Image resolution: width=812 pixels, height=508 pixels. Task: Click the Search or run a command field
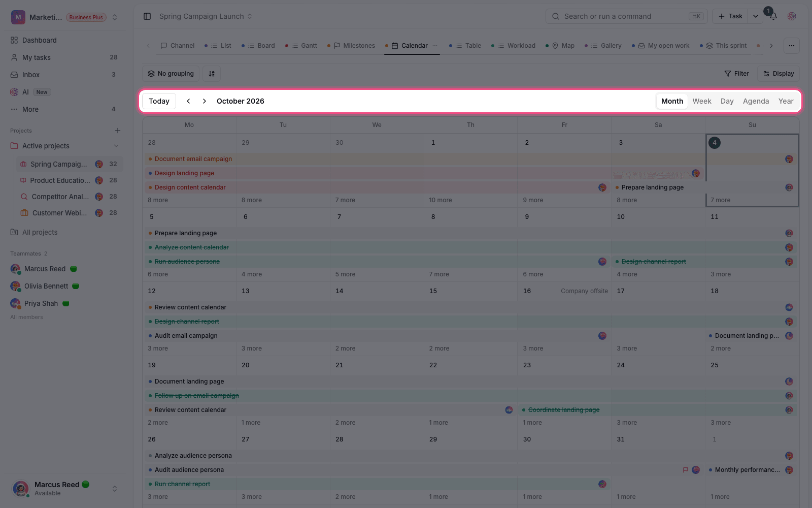point(627,16)
